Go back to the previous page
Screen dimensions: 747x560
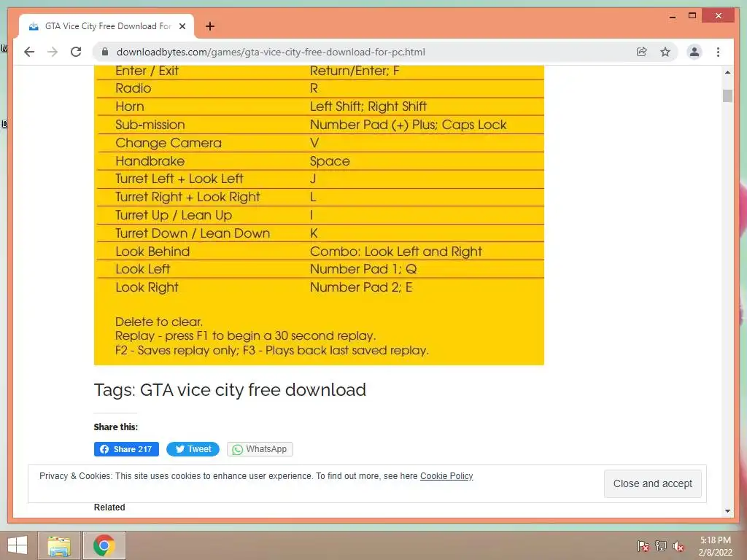[x=29, y=52]
